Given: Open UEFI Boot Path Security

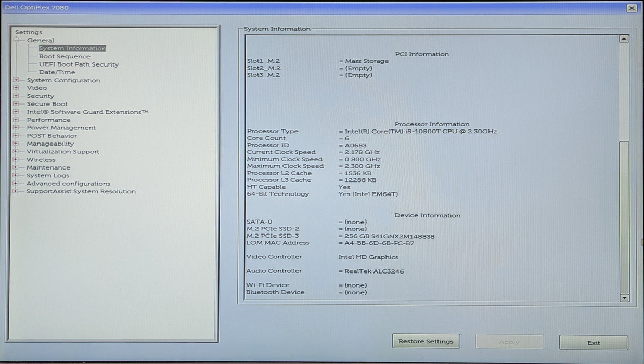Looking at the screenshot, I should pyautogui.click(x=79, y=64).
